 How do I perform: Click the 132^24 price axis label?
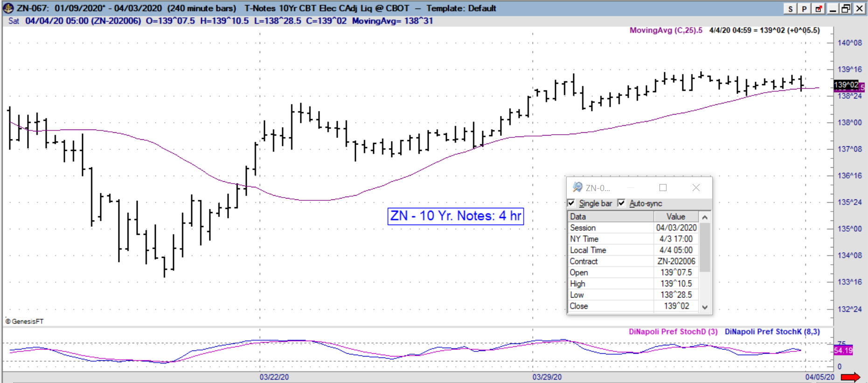point(850,309)
